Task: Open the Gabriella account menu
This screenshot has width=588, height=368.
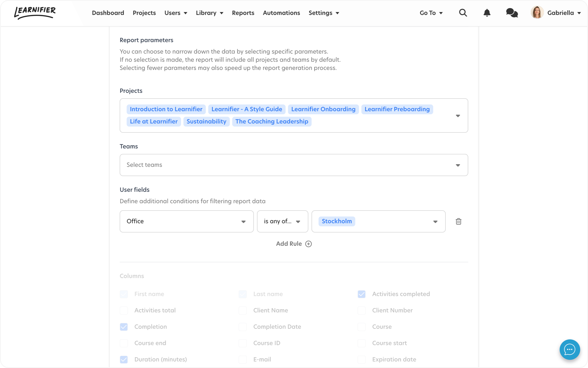Action: [564, 13]
